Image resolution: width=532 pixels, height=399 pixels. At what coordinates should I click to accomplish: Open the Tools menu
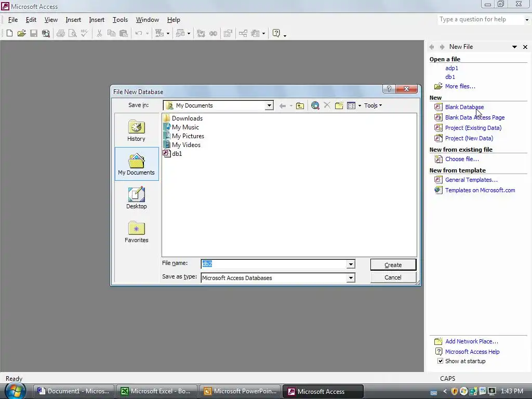[120, 20]
